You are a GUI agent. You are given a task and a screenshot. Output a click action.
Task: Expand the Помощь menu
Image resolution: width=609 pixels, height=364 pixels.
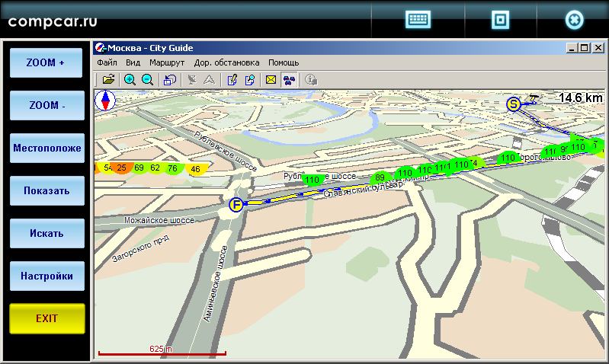tap(284, 62)
